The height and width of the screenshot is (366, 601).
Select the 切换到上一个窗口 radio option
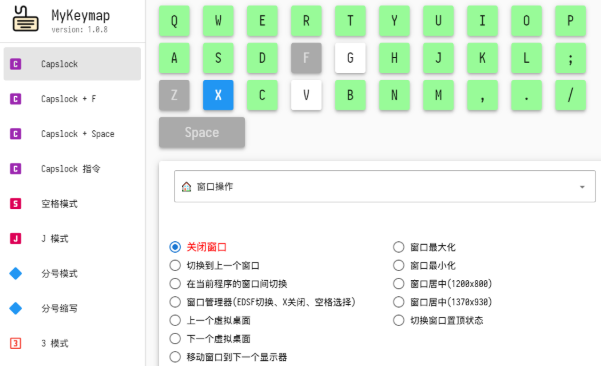click(x=175, y=265)
